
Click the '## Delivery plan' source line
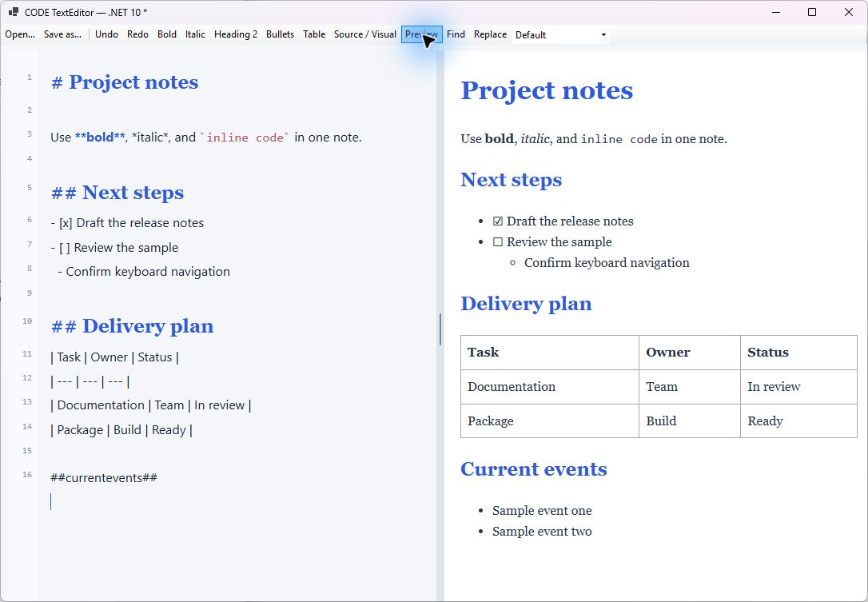click(133, 326)
